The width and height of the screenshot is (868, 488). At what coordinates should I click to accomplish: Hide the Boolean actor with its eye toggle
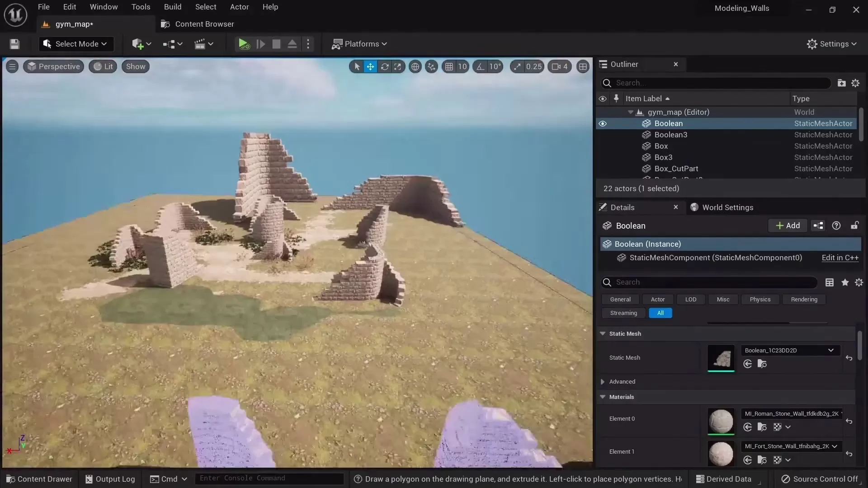603,123
